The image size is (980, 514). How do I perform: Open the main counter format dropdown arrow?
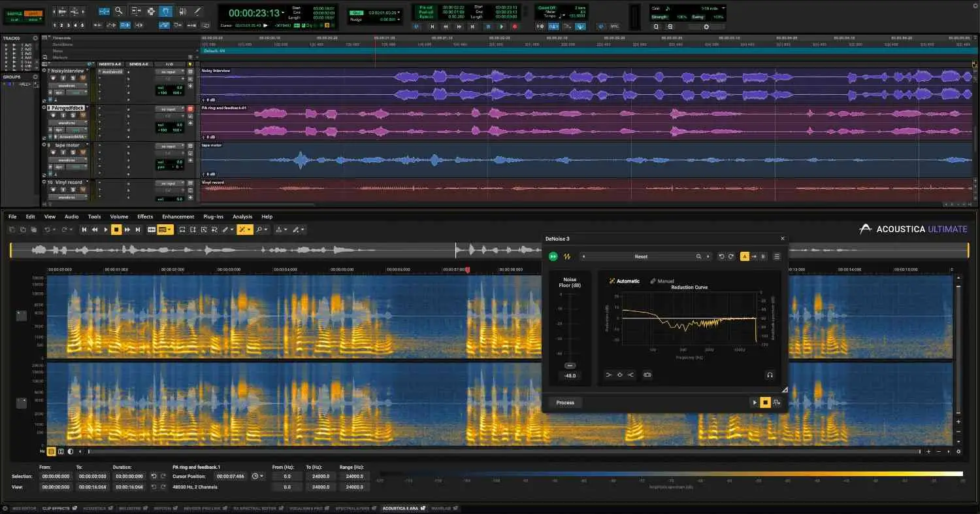click(x=284, y=13)
